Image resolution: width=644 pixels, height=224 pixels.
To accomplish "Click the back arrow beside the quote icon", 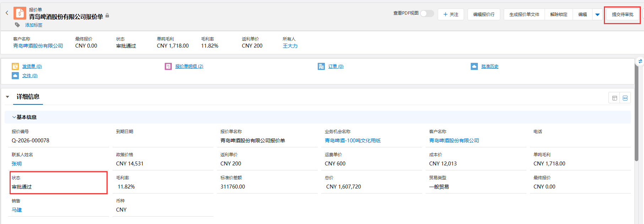I will (x=7, y=13).
